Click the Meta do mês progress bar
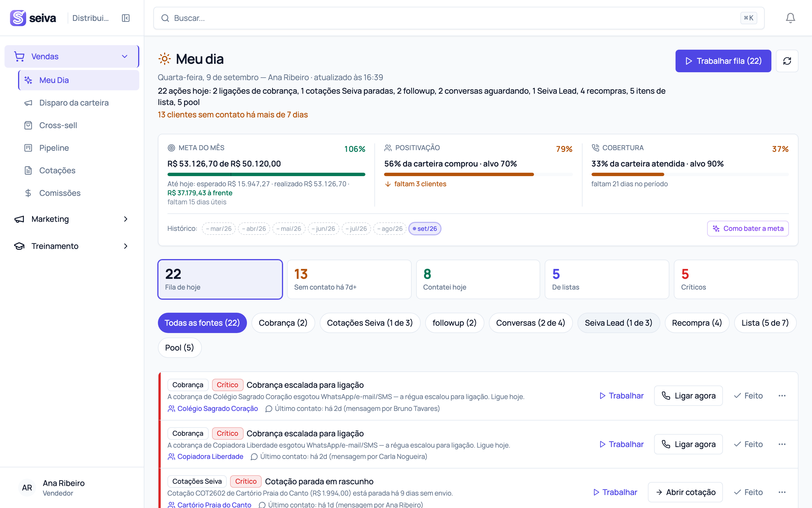The height and width of the screenshot is (508, 812). [266, 174]
